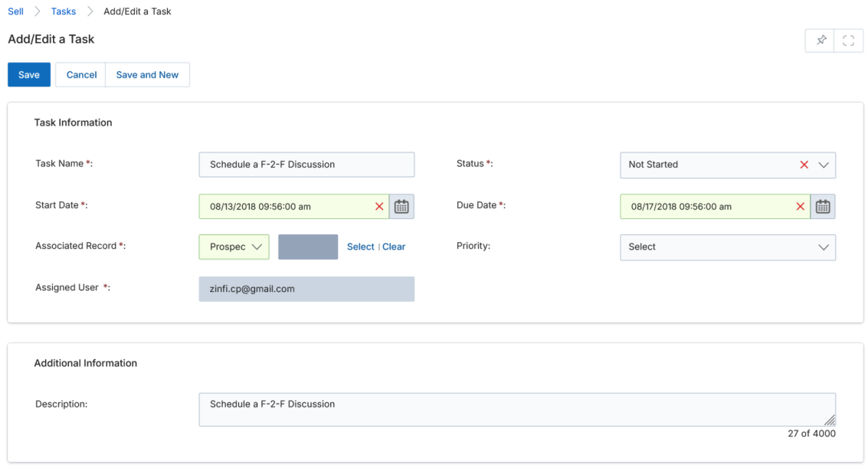
Task: Click the 'Assigned User' label
Action: (x=67, y=287)
